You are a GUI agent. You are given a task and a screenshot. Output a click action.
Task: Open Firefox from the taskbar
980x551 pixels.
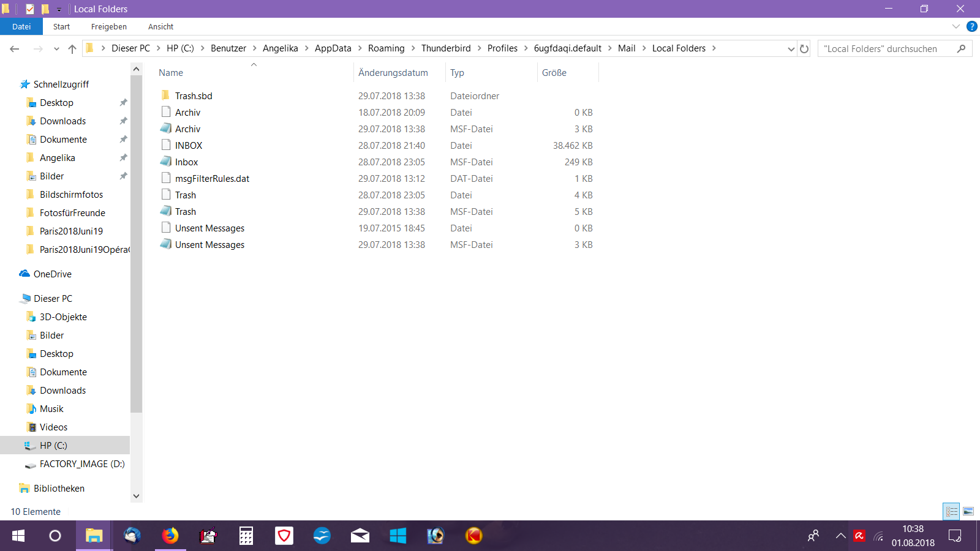[x=170, y=536]
